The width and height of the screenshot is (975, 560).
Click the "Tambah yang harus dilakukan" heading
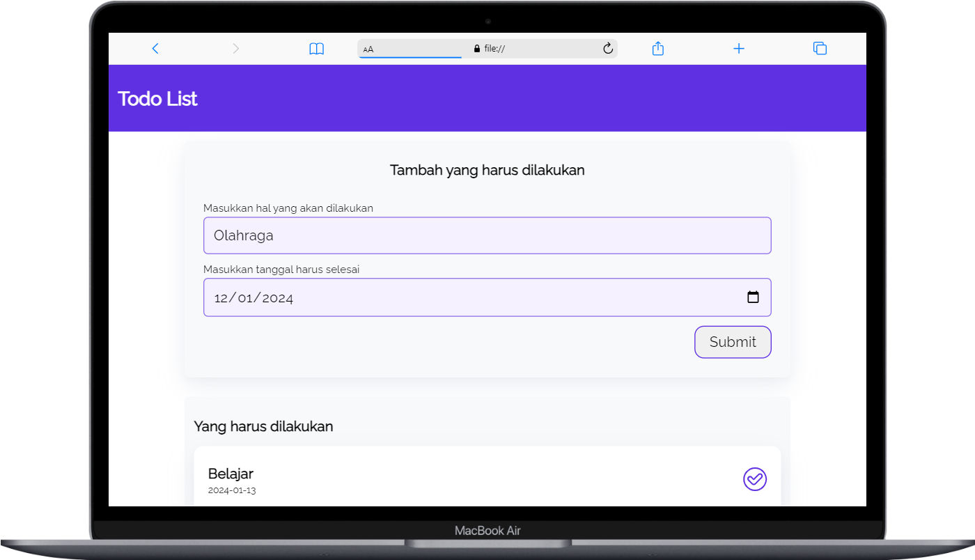tap(487, 170)
